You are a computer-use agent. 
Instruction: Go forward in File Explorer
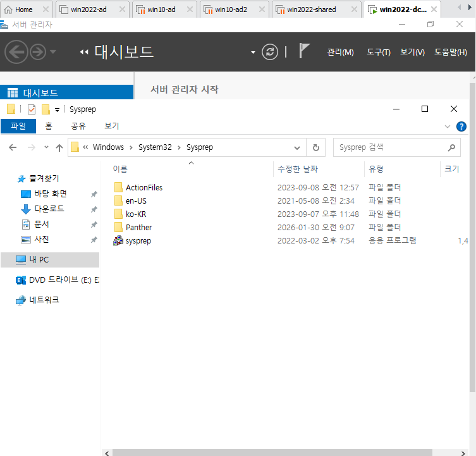(x=31, y=147)
